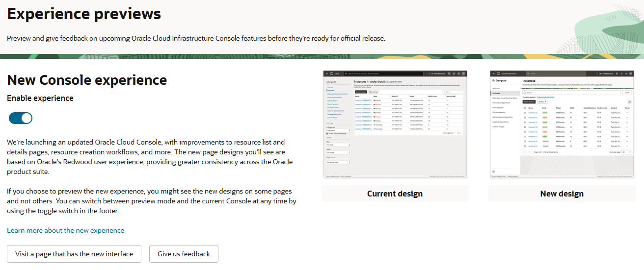Select the Enable experience label
This screenshot has height=270, width=644.
40,98
